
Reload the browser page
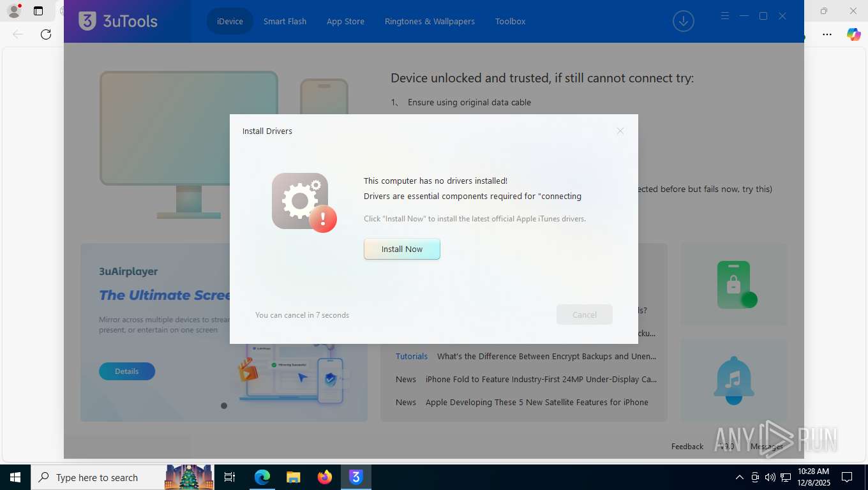click(x=46, y=34)
